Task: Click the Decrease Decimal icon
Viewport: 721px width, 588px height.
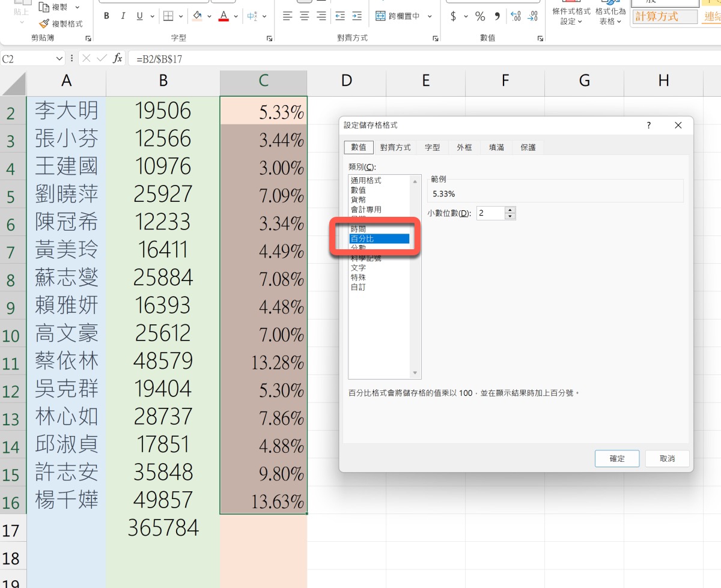Action: [x=532, y=16]
